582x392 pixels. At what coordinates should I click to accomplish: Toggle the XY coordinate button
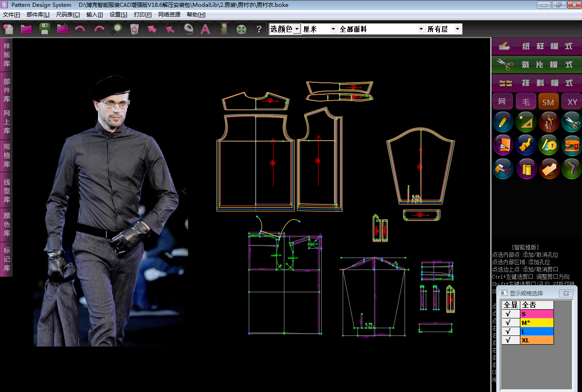click(x=571, y=102)
